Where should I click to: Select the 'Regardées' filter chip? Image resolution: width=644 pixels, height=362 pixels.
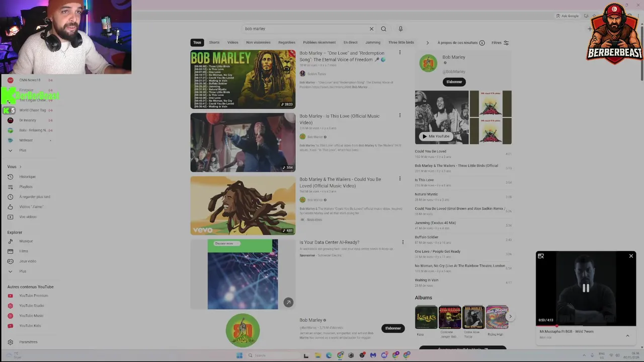click(287, 43)
